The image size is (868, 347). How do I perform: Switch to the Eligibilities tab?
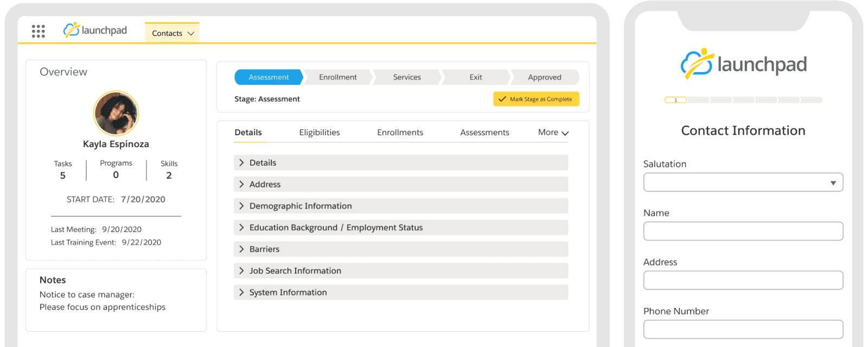pyautogui.click(x=320, y=133)
